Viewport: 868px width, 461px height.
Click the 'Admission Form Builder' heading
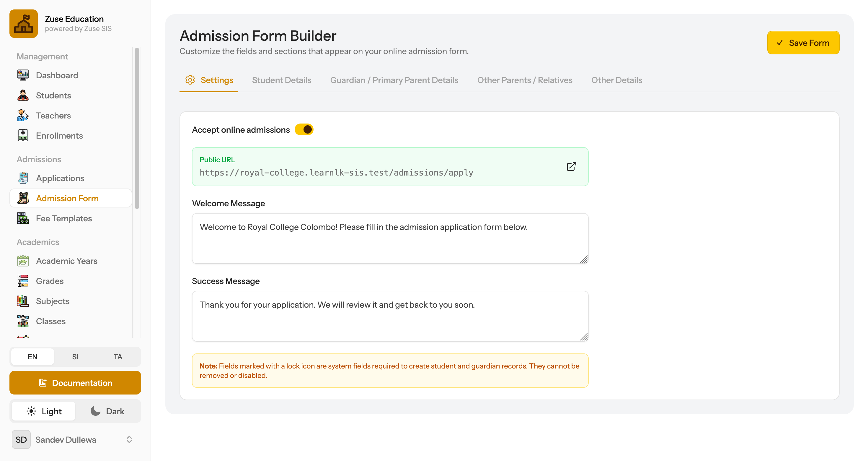click(x=258, y=35)
